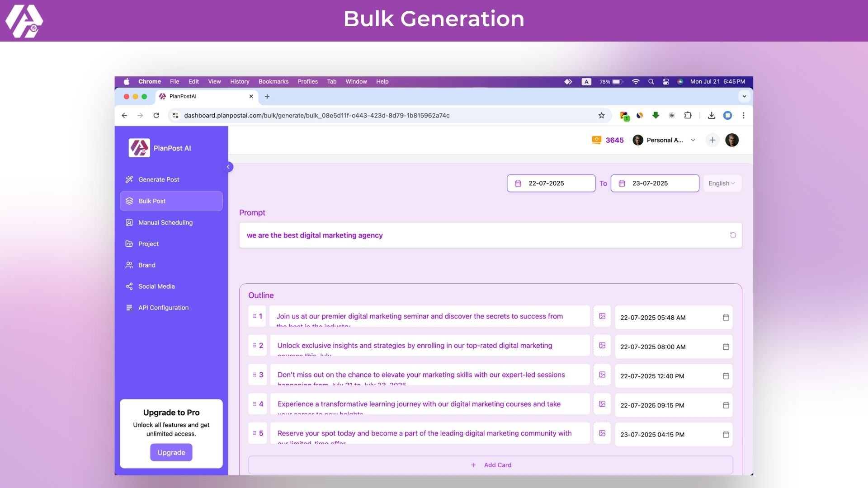This screenshot has height=488, width=868.
Task: Open the English language dropdown
Action: [x=722, y=183]
